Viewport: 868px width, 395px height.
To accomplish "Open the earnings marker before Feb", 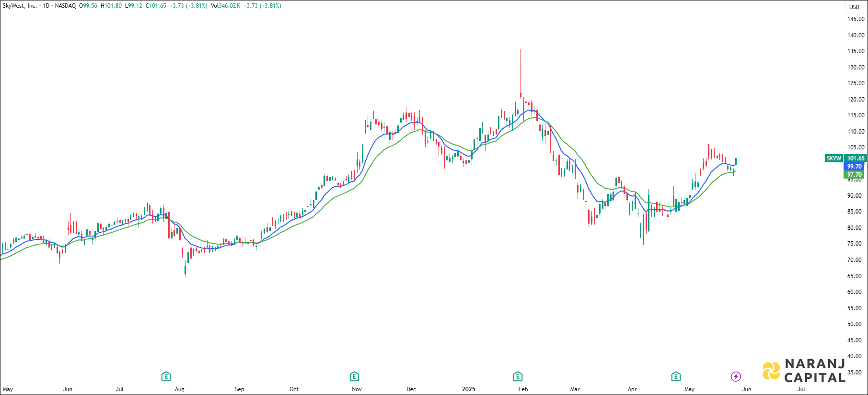I will (x=518, y=376).
